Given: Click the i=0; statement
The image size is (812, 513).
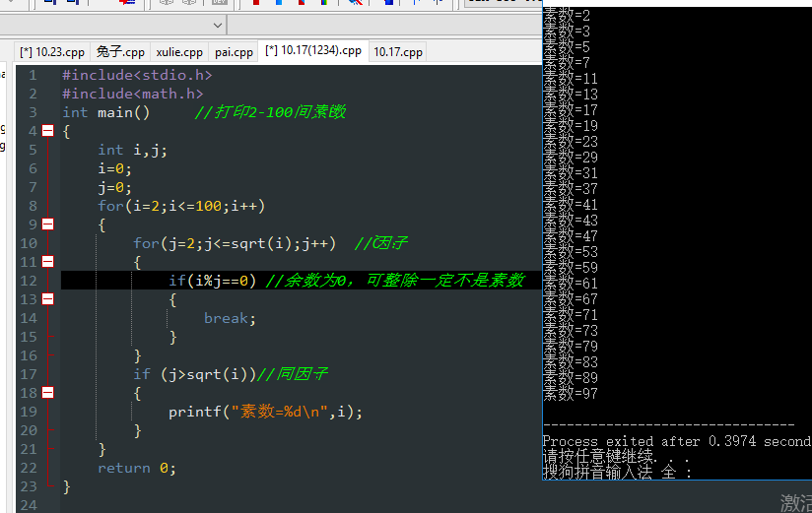Looking at the screenshot, I should [115, 168].
